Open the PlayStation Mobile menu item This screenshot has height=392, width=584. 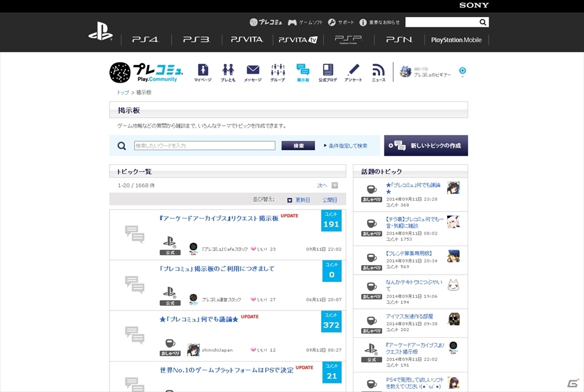pos(456,40)
